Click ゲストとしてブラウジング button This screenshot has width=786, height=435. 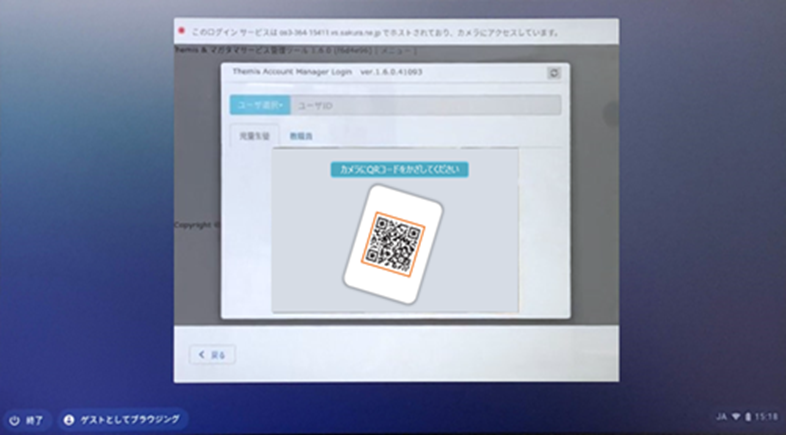pos(122,419)
